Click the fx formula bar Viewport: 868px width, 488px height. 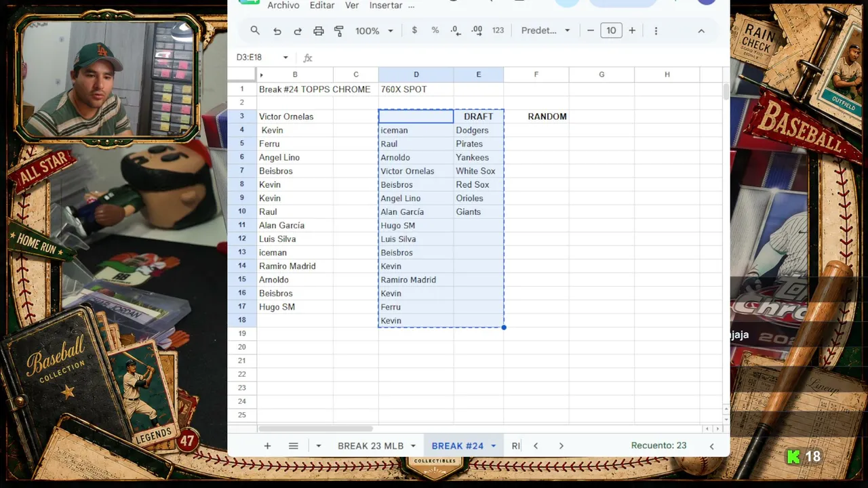(515, 58)
